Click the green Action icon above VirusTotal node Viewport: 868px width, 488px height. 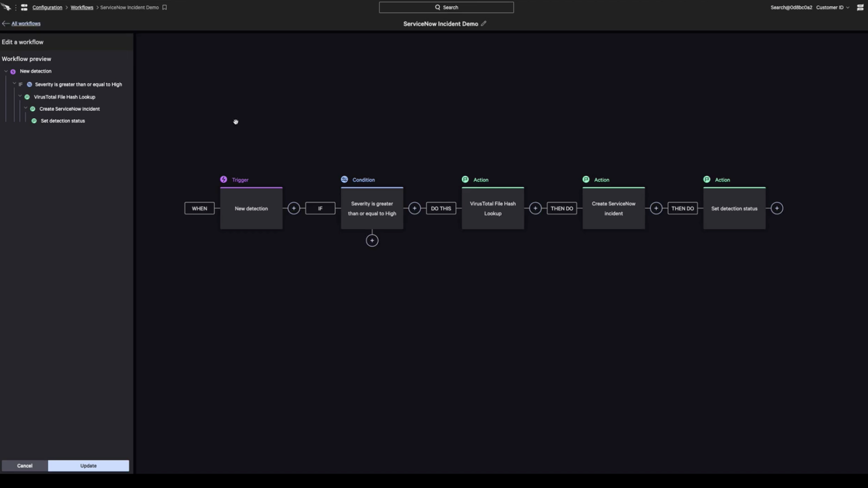click(465, 180)
